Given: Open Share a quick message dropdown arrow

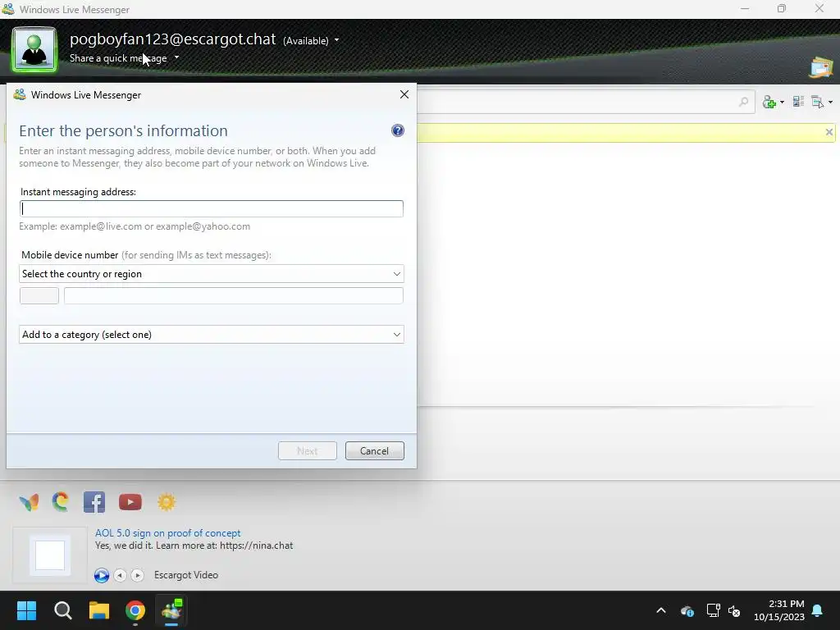Looking at the screenshot, I should click(x=177, y=58).
